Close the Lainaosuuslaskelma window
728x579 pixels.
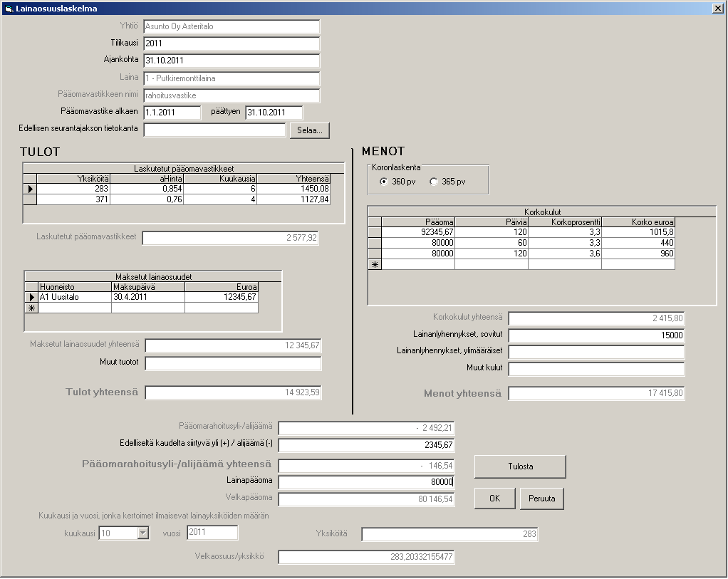(x=717, y=9)
